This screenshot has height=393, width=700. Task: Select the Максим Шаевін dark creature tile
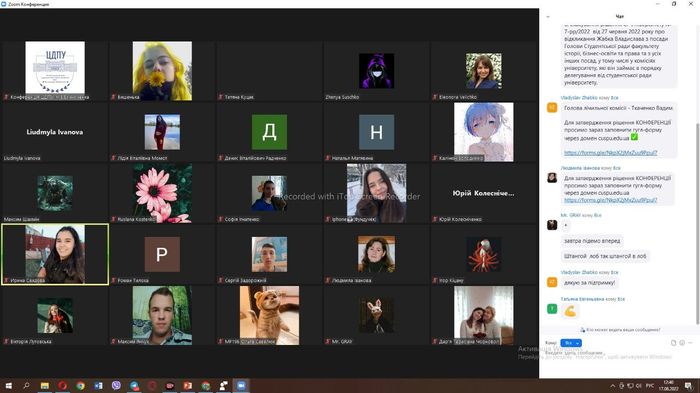click(55, 193)
